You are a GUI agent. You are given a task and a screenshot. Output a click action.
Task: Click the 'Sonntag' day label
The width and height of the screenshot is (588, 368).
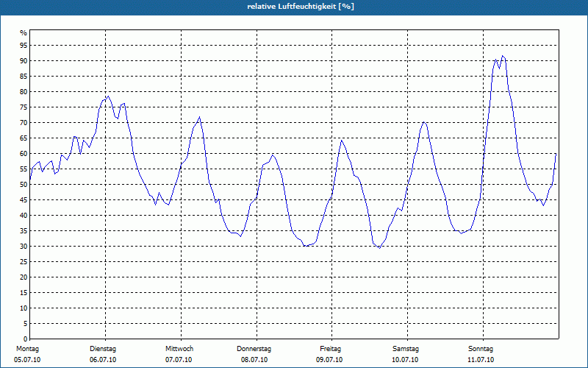click(481, 349)
